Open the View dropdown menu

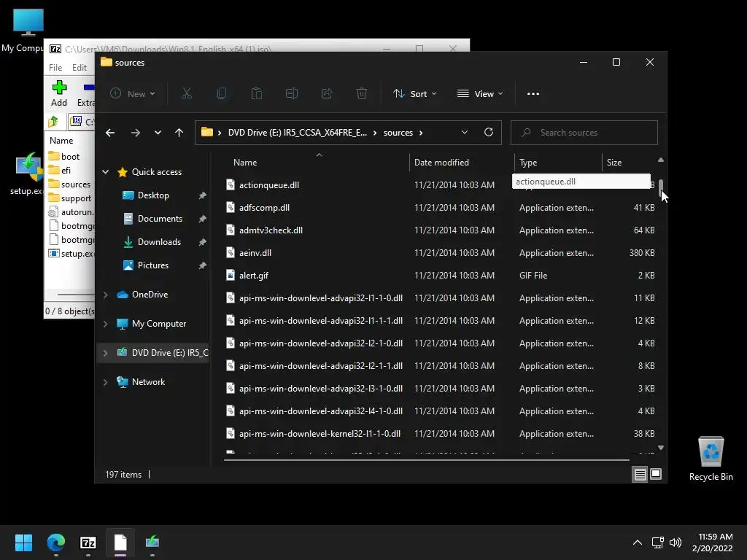(480, 94)
